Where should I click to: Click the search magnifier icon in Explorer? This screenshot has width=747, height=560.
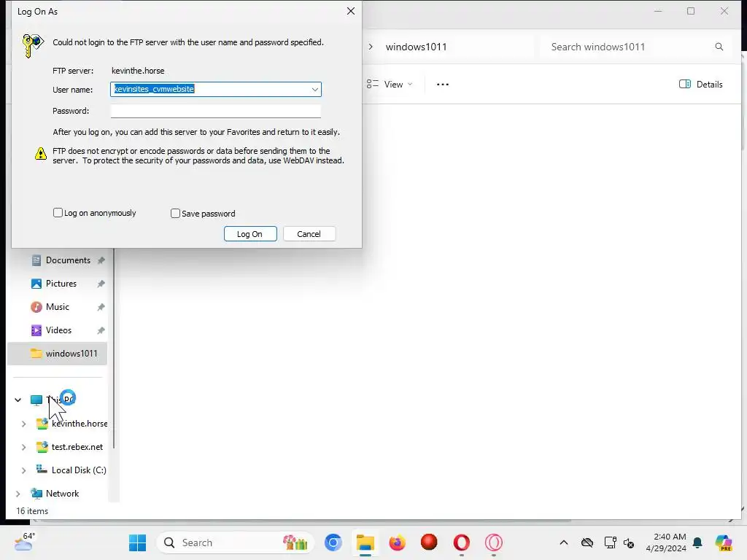719,47
